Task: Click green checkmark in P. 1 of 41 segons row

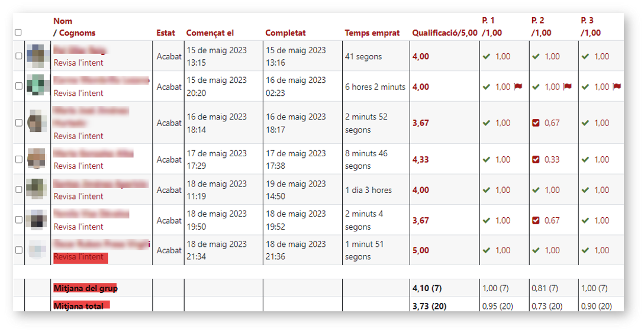Action: pyautogui.click(x=487, y=57)
